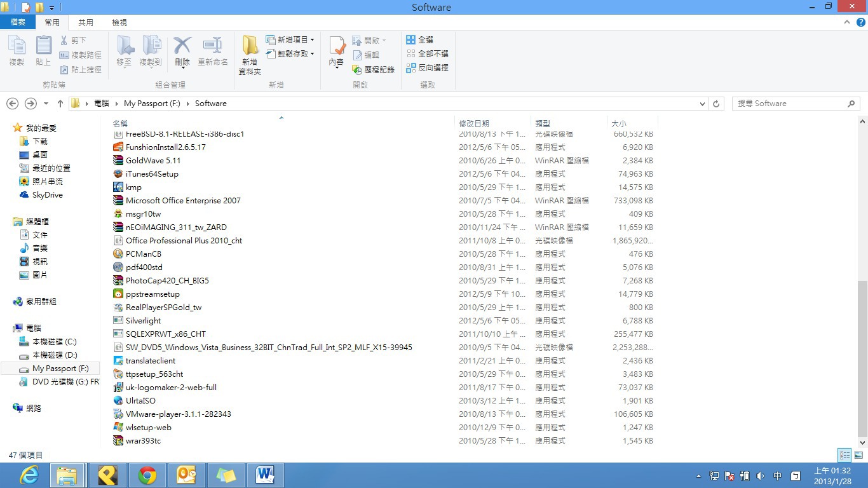This screenshot has width=868, height=488.
Task: Open the 檔案 (File) tab
Action: pos(18,22)
